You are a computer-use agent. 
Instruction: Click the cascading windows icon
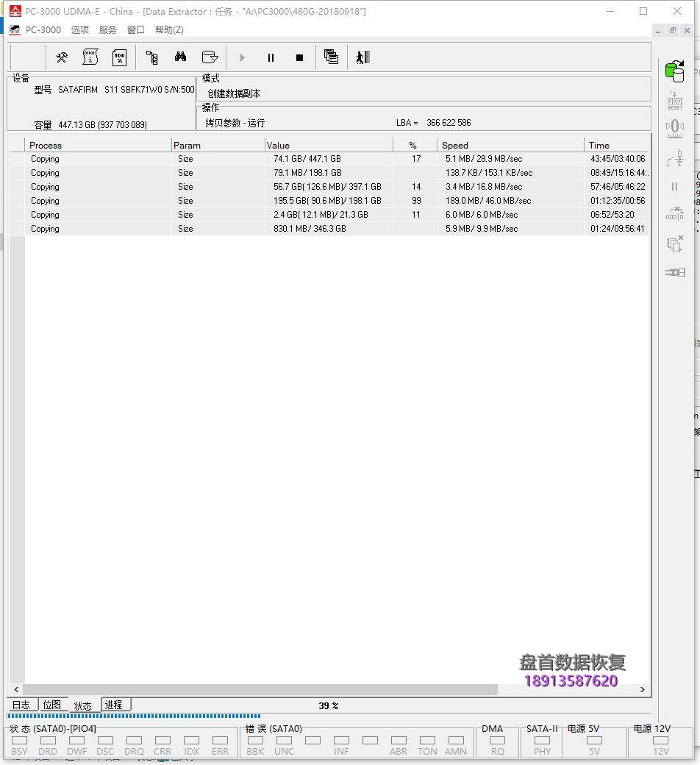click(331, 57)
